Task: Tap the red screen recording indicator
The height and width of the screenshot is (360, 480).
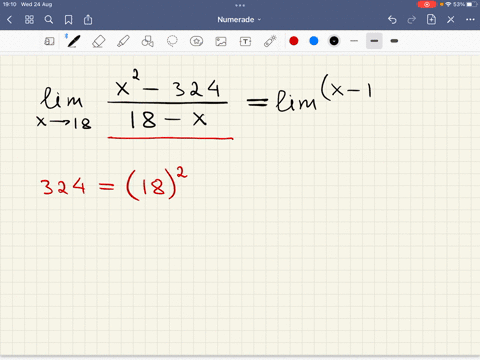Action: point(427,4)
